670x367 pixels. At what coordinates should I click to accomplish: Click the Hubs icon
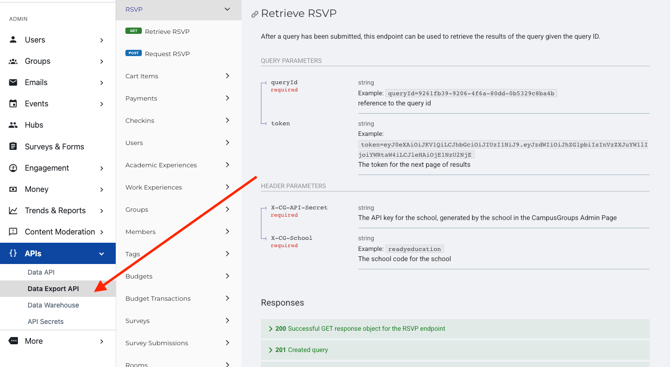(x=13, y=125)
